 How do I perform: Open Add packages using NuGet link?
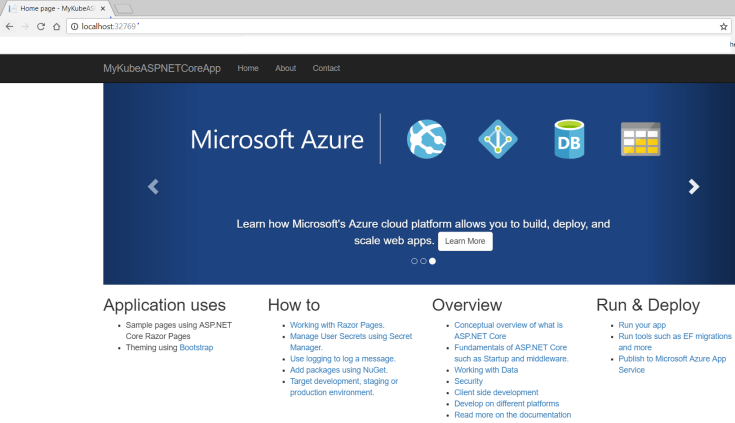339,370
